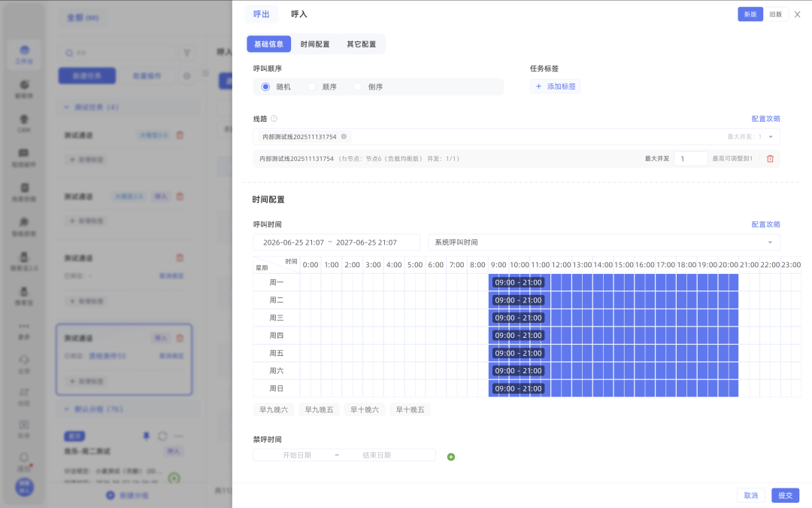
Task: Select the 随机 call order radio
Action: point(265,87)
